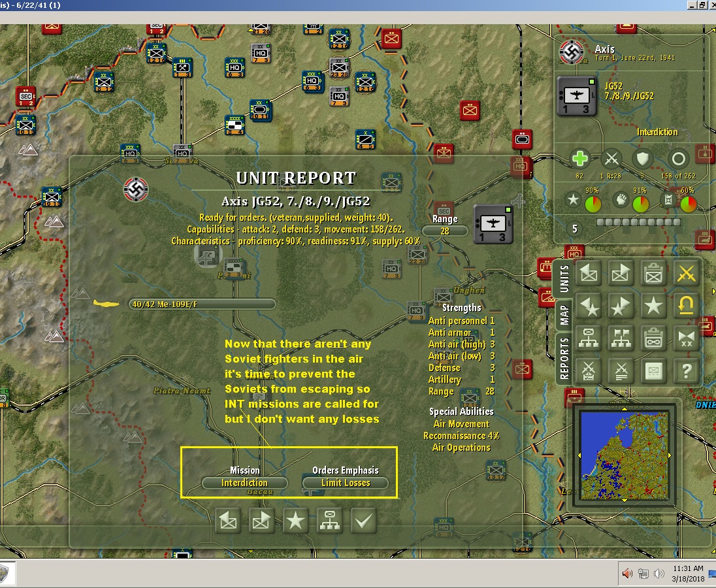Click the Axis swastika flag in info panel
Screen dimensions: 716x588
point(571,52)
